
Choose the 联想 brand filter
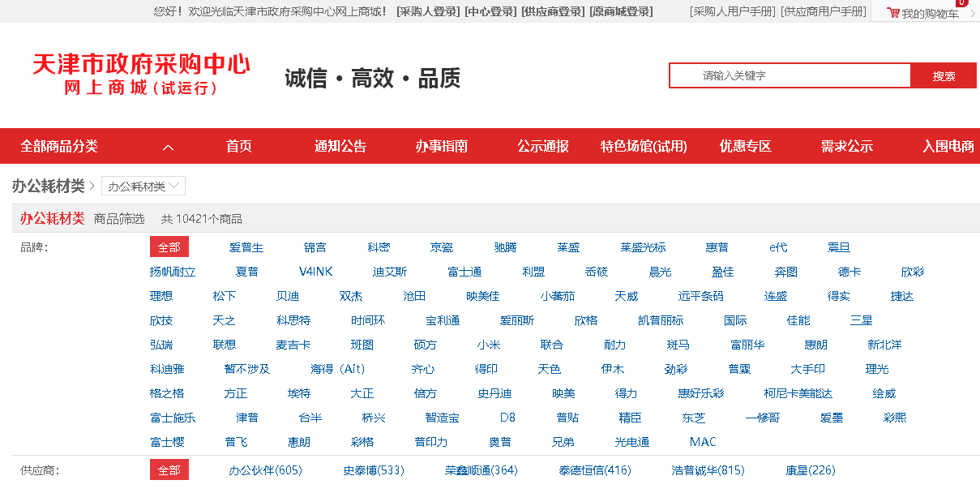[x=225, y=345]
